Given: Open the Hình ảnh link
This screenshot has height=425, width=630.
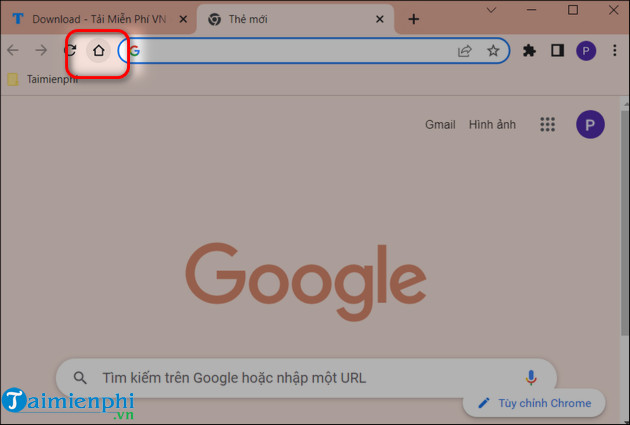Looking at the screenshot, I should click(x=492, y=125).
